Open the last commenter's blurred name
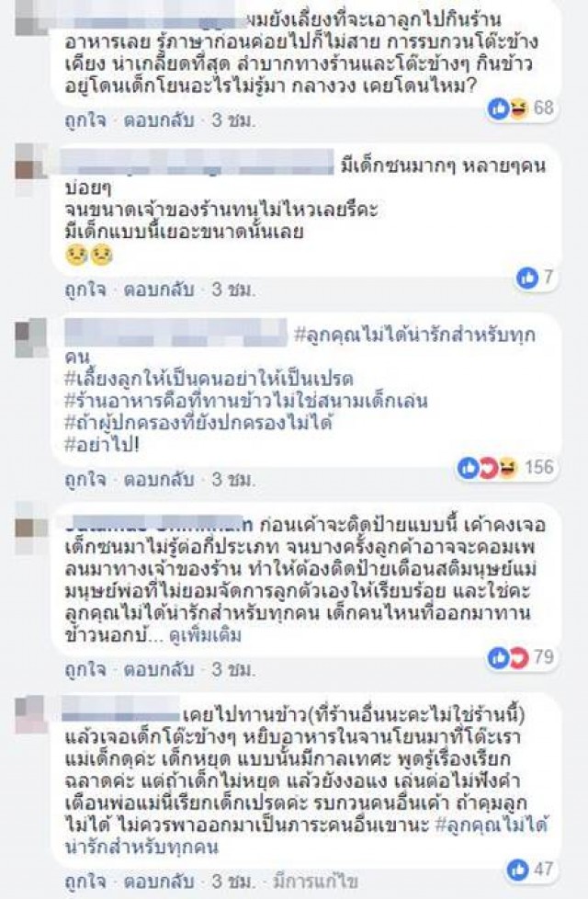This screenshot has height=899, width=588. click(120, 714)
